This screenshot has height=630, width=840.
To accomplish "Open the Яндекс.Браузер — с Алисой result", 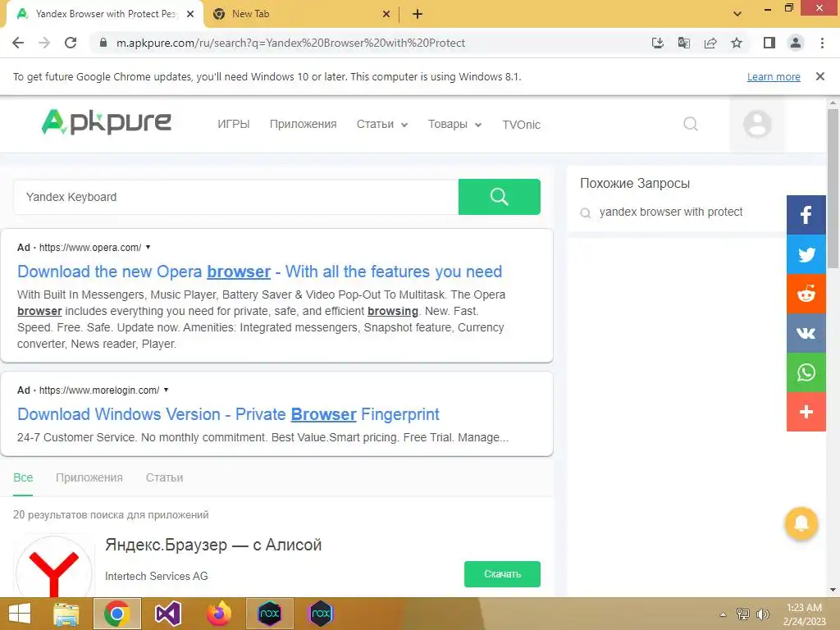I will coord(213,545).
